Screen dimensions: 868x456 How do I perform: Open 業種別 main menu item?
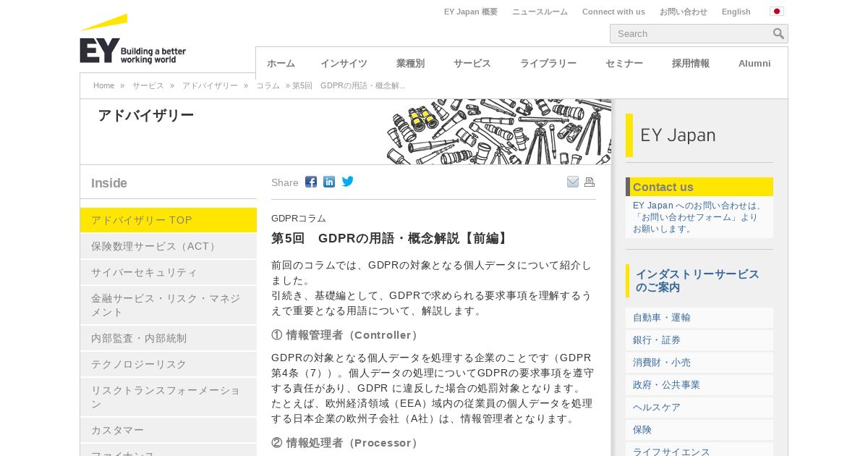(x=410, y=64)
